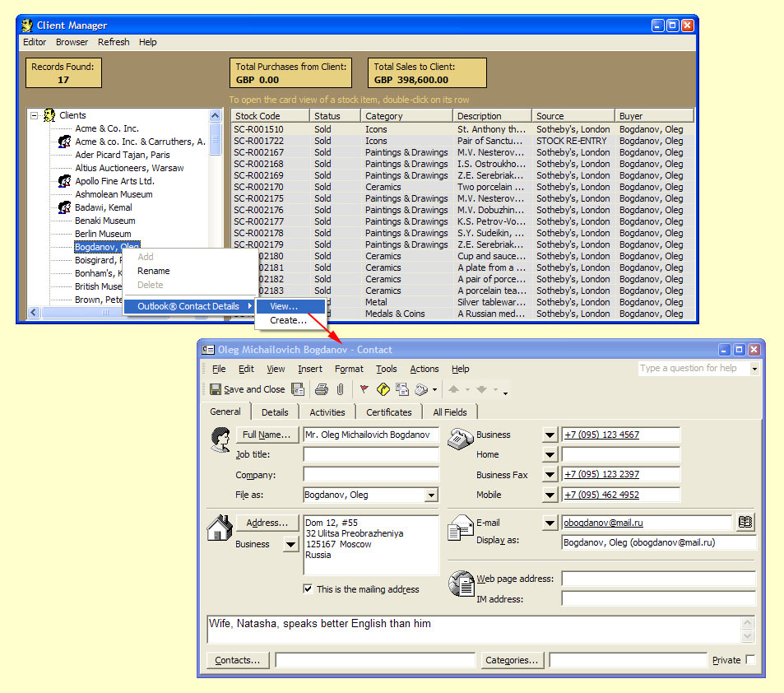Viewport: 784px width, 693px height.
Task: Open the Tools menu in Contact window
Action: pyautogui.click(x=387, y=369)
